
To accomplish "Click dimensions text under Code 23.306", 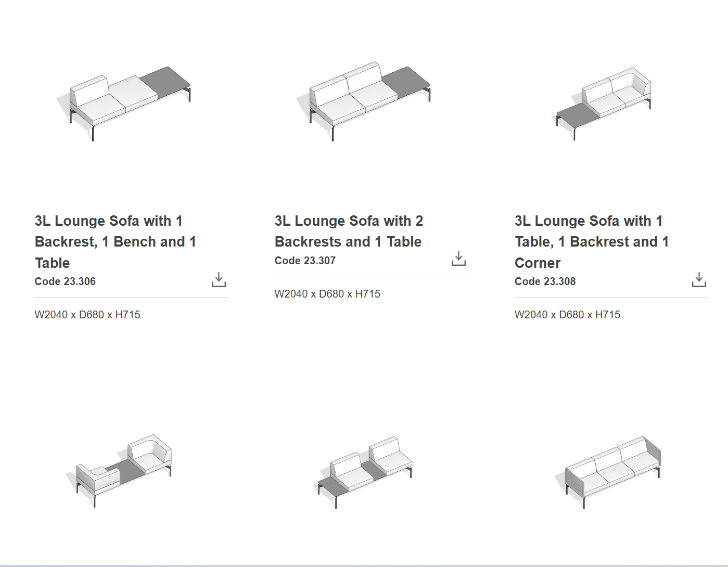I will click(87, 315).
